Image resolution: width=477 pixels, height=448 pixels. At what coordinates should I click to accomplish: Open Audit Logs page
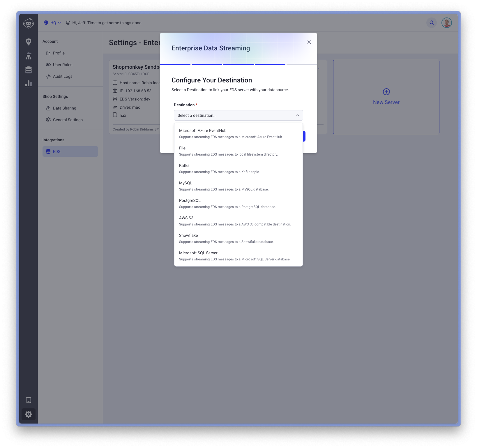pos(70,76)
